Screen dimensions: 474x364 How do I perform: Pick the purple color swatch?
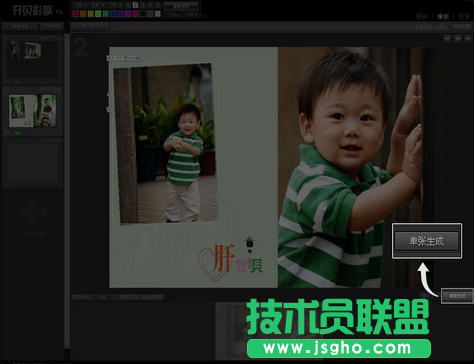[128, 14]
